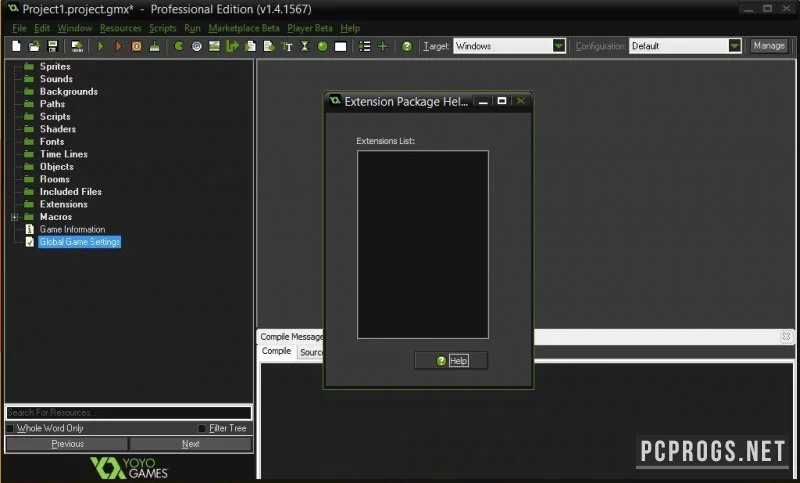
Task: Create a font with the TT icon
Action: click(287, 46)
